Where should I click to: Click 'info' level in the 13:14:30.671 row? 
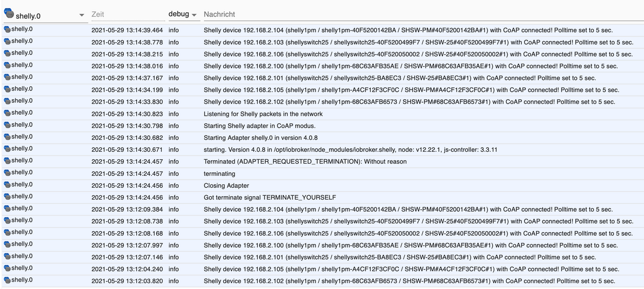[173, 150]
